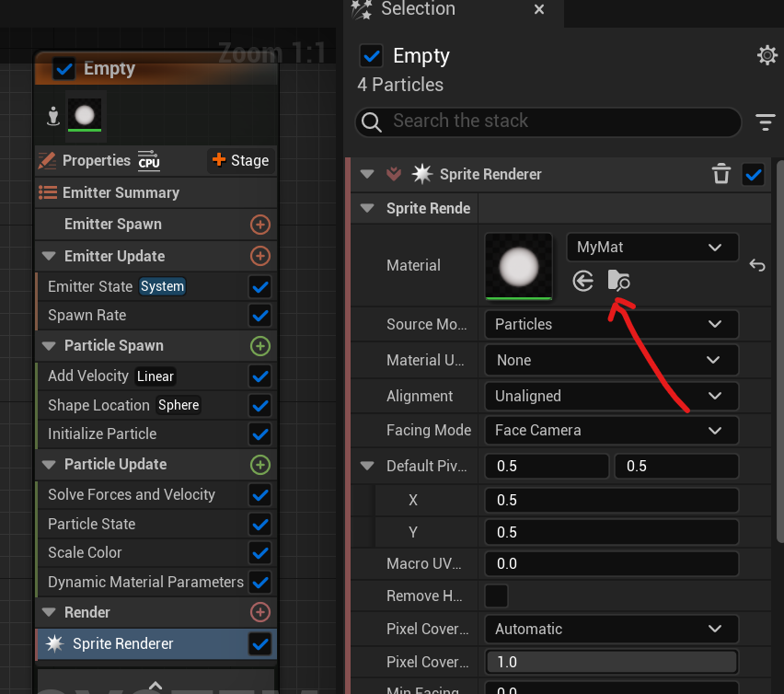This screenshot has height=694, width=784.
Task: Edit the Default Pivot Y 0.5 field
Action: (612, 533)
